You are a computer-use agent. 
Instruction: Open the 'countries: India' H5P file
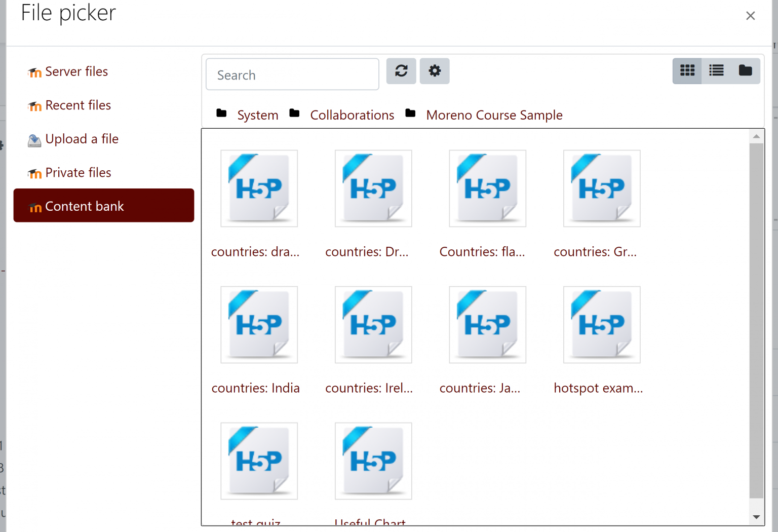pyautogui.click(x=259, y=325)
